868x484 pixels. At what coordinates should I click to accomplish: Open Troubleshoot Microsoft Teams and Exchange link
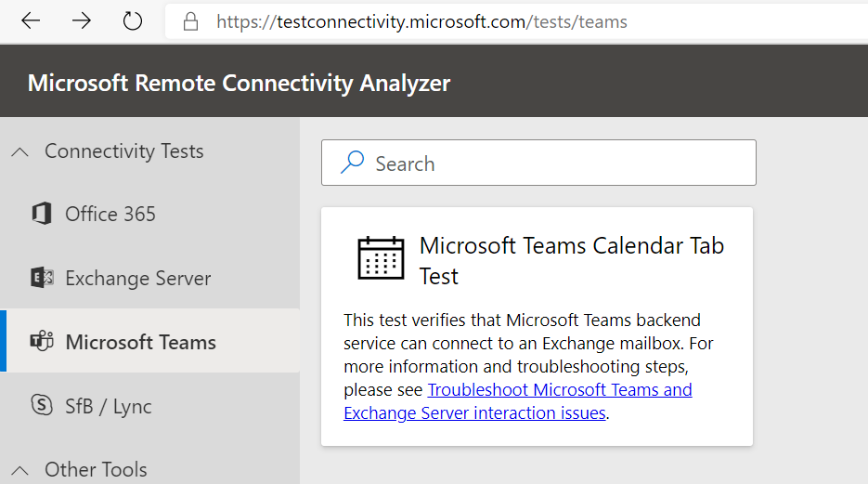(560, 390)
